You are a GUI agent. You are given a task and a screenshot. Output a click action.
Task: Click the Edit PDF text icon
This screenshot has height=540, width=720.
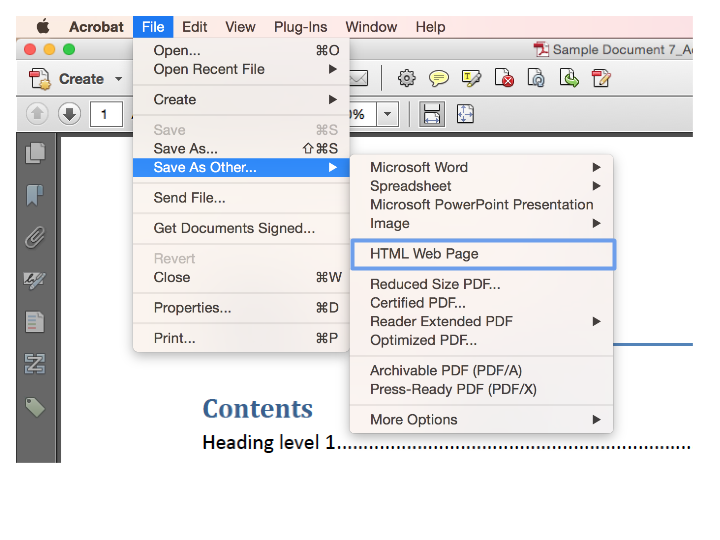click(x=601, y=78)
